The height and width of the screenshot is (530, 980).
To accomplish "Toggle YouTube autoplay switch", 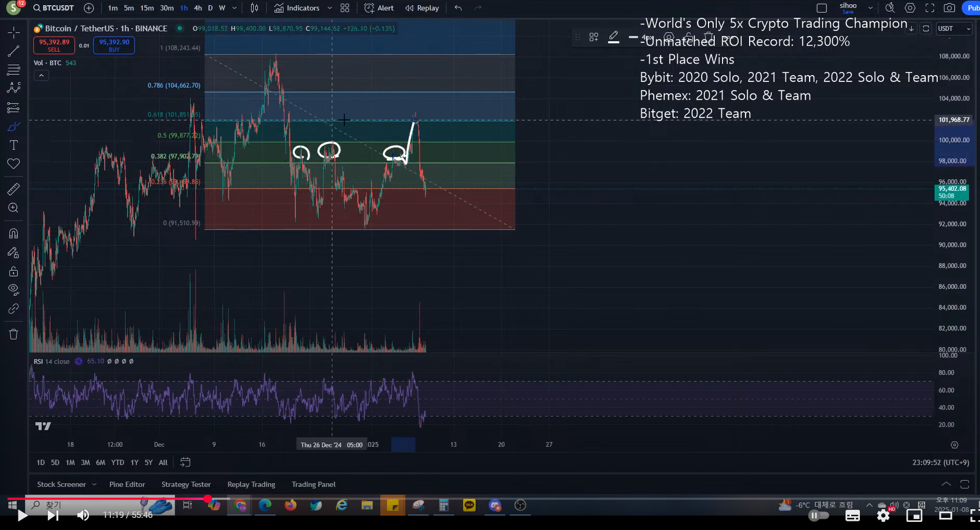I will [818, 516].
